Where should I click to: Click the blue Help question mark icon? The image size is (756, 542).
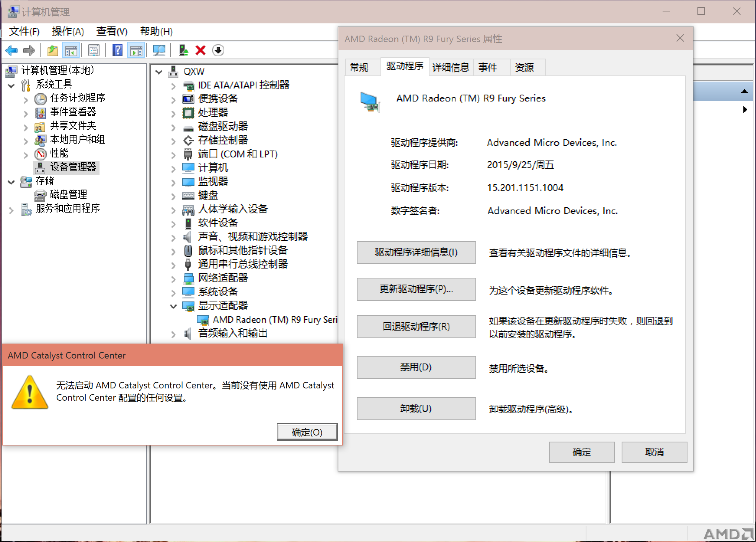118,50
